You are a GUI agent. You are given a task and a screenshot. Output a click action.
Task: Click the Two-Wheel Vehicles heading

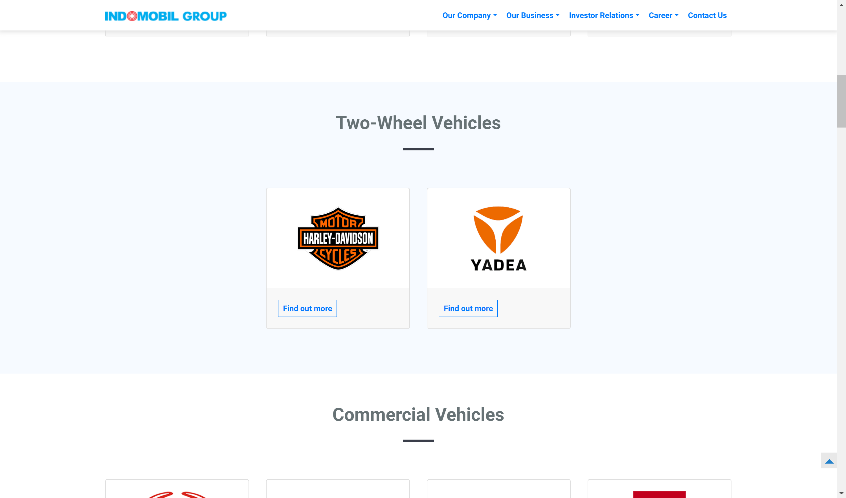coord(418,123)
